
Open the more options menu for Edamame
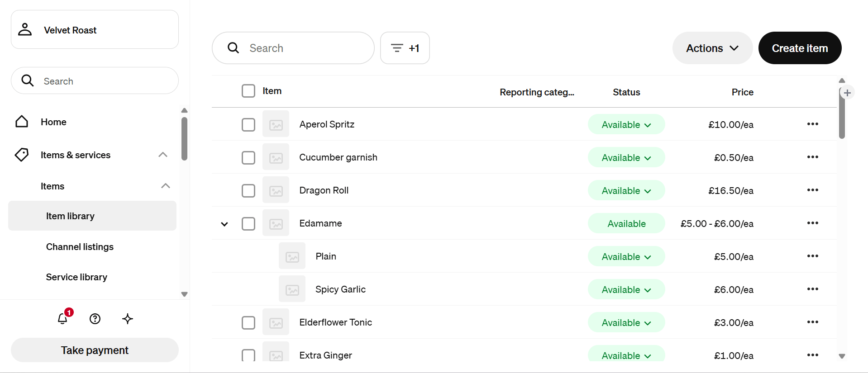[x=813, y=223]
